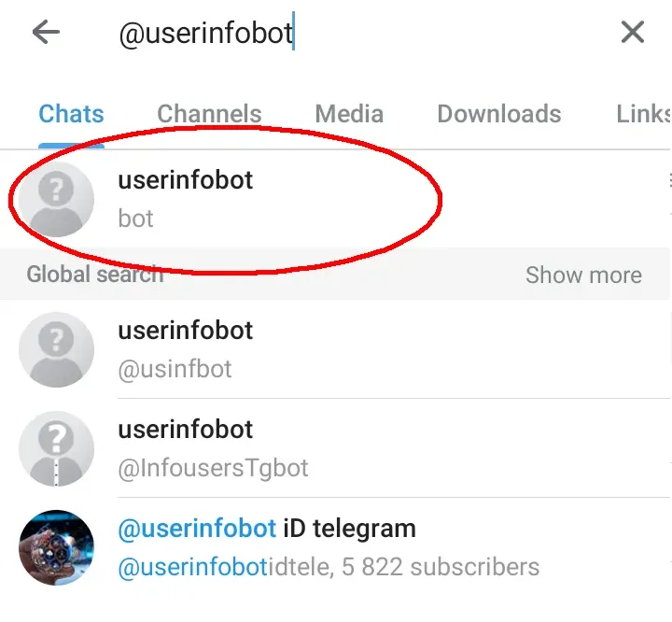Clear search with the X icon
672x622 pixels.
pos(632,33)
